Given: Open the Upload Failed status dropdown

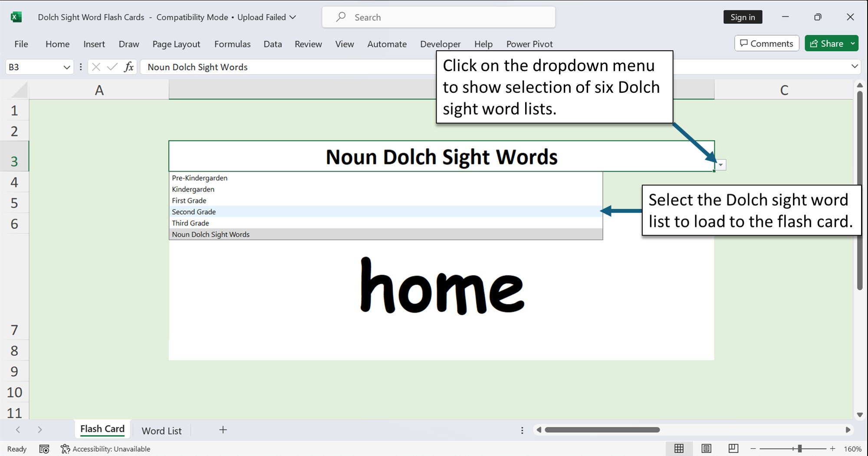Looking at the screenshot, I should coord(293,17).
